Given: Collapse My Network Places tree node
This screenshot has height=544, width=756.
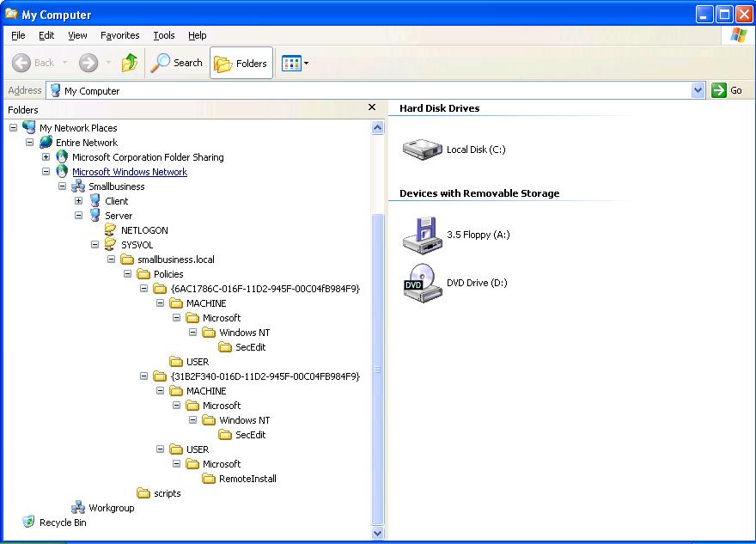Looking at the screenshot, I should (x=14, y=128).
